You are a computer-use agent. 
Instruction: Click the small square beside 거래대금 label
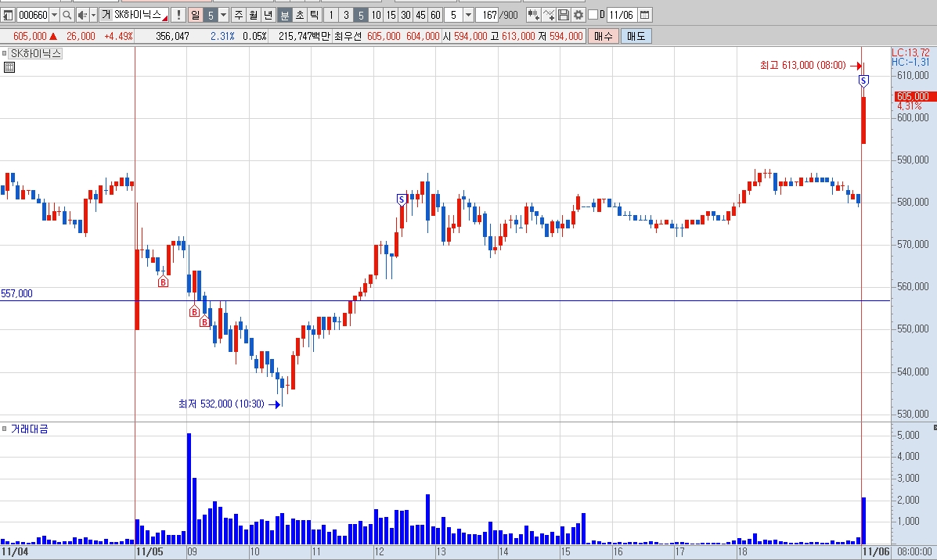point(4,429)
